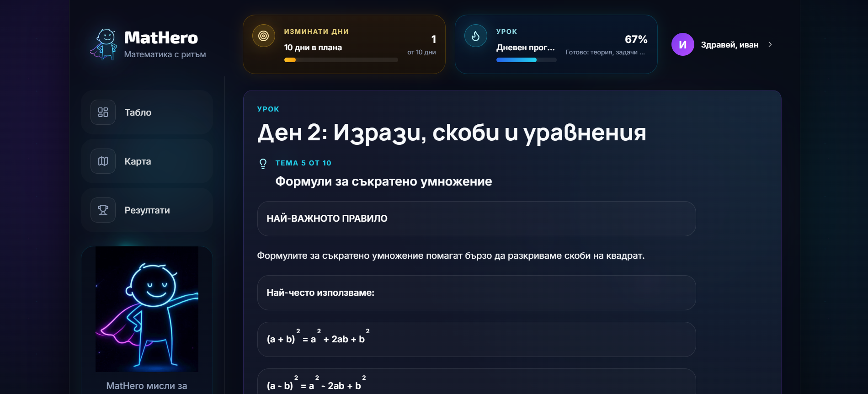The height and width of the screenshot is (394, 868).
Task: Click the lightbulb icon beside Тема 5 от 10
Action: click(263, 164)
